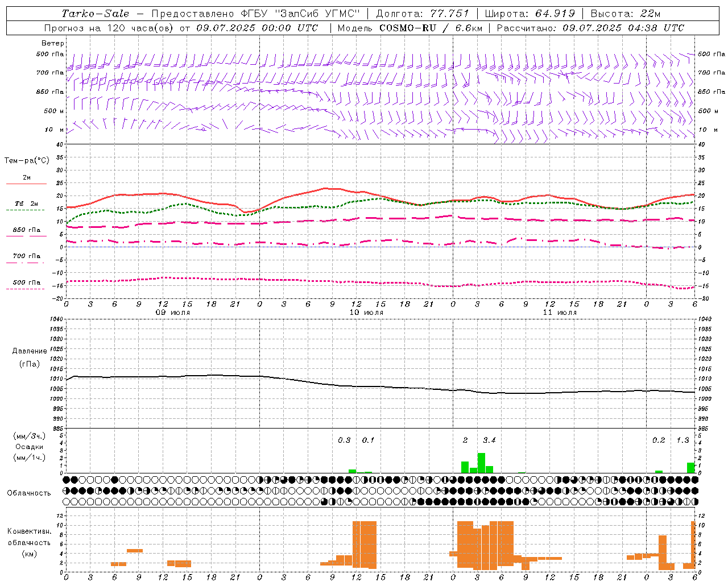Click the 'Td 2м' dew point legend entry
The width and height of the screenshot is (728, 582).
pyautogui.click(x=26, y=203)
